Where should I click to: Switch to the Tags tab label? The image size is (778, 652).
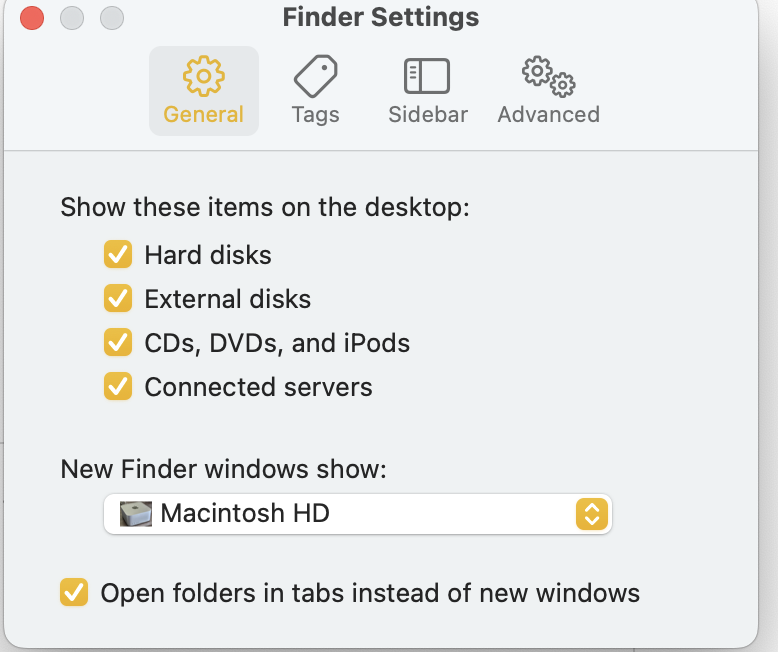click(x=316, y=114)
